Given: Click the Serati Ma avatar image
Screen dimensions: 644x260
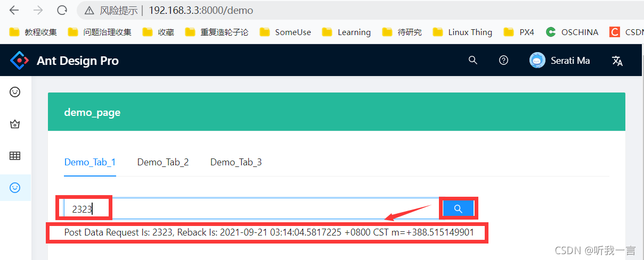Looking at the screenshot, I should [537, 60].
